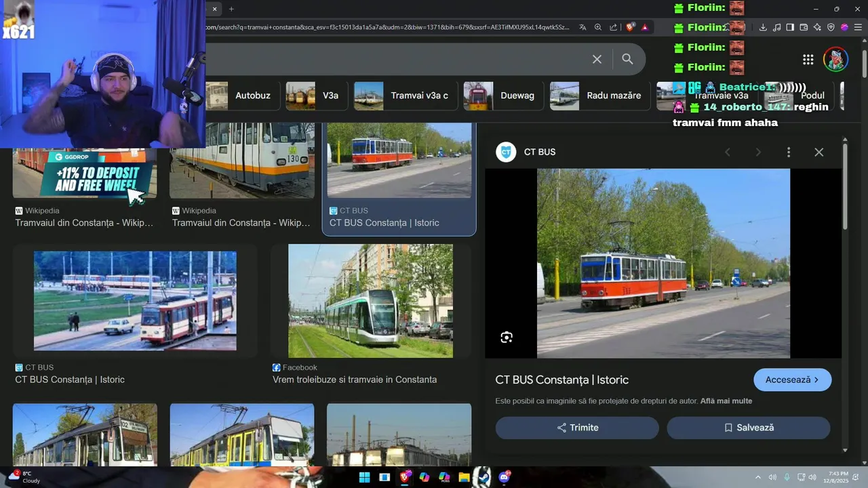The image size is (868, 488).
Task: Click the preview panel scrollbar
Action: [x=845, y=186]
